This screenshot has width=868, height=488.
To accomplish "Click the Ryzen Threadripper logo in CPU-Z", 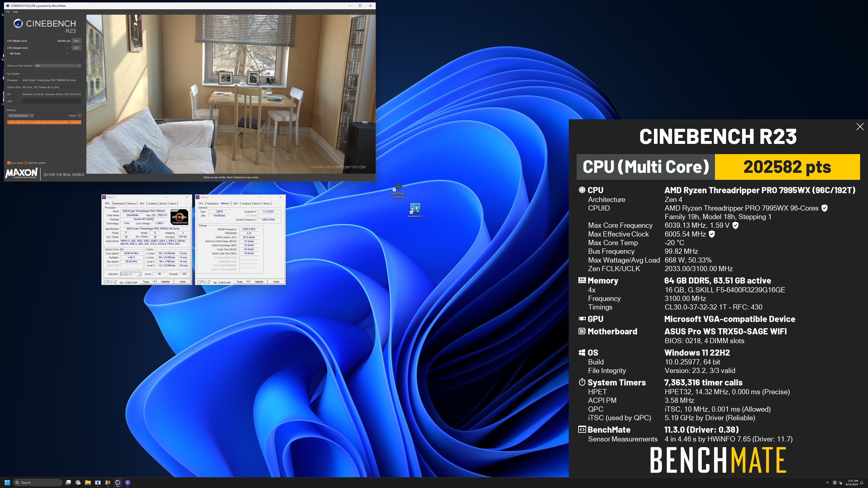I will (179, 217).
